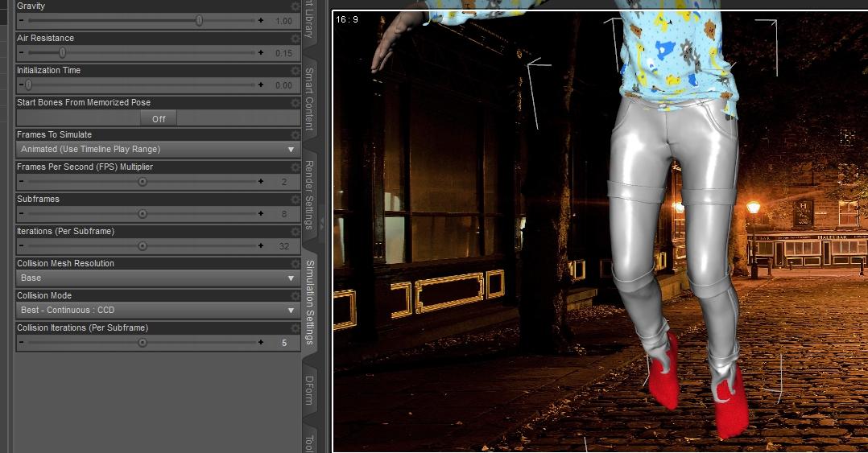Open the Gravity property settings gear
Viewport: 868px width, 453px height.
(295, 6)
